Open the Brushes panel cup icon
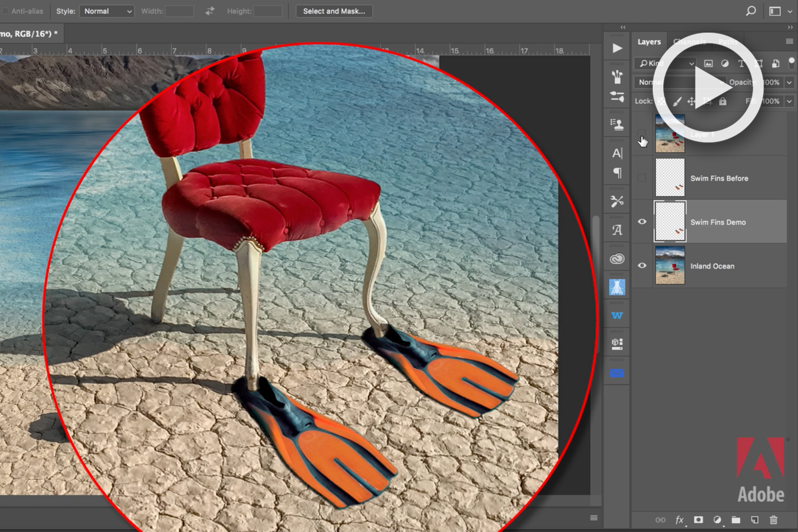The height and width of the screenshot is (532, 798). tap(617, 77)
